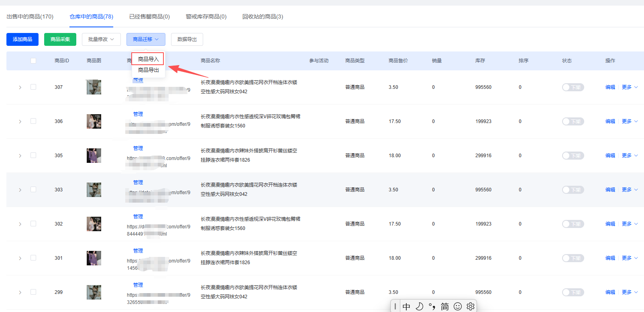Expand row details for product 303
This screenshot has height=312, width=644.
coord(20,190)
